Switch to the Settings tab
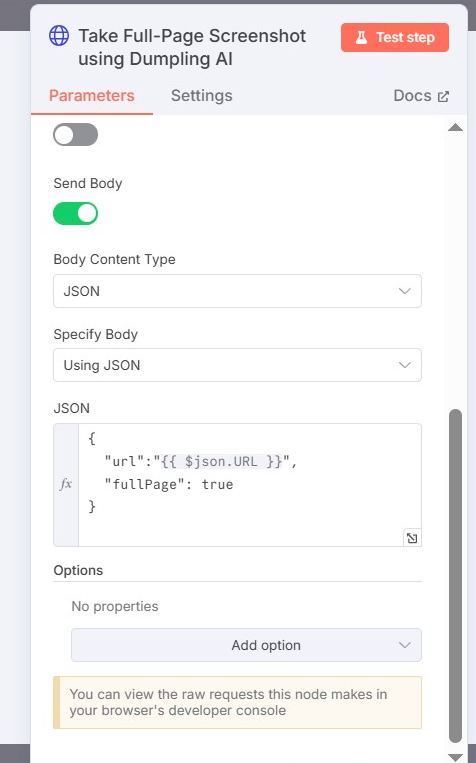The height and width of the screenshot is (763, 476). point(201,96)
